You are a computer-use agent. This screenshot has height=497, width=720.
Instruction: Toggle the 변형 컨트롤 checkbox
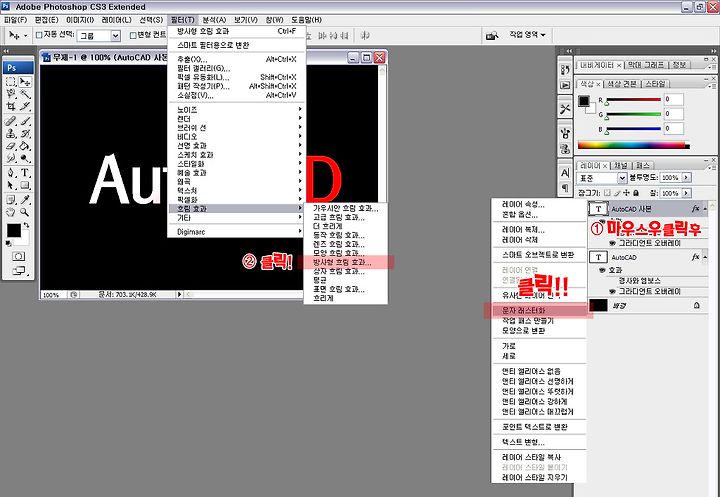pyautogui.click(x=133, y=35)
